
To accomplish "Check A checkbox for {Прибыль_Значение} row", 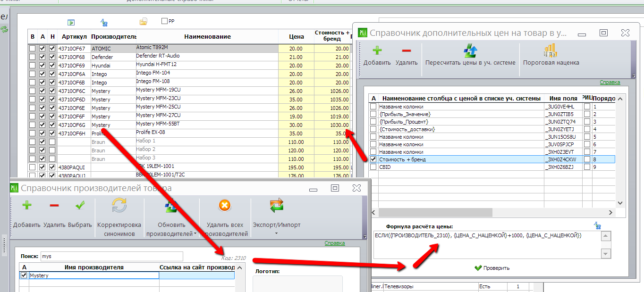I will [x=373, y=114].
